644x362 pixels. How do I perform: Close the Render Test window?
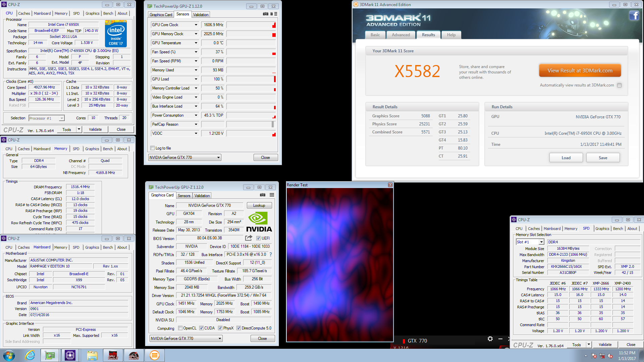(390, 185)
